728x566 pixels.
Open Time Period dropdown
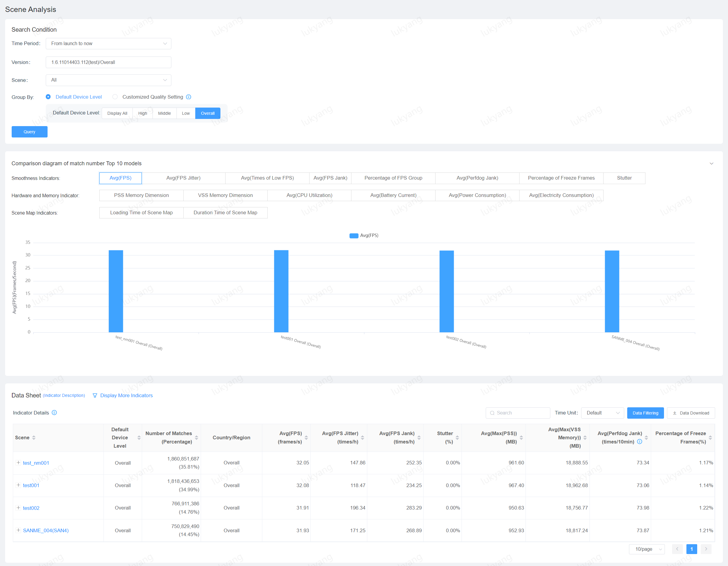pos(108,44)
